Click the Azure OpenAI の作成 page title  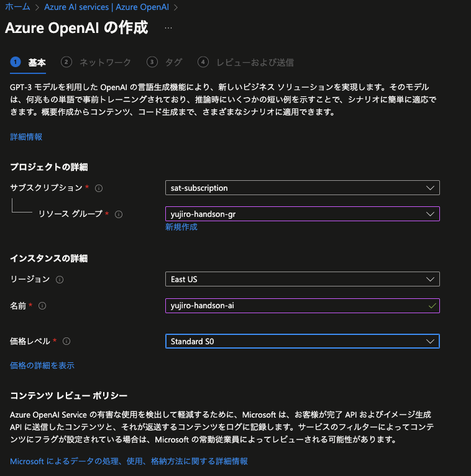coord(76,28)
